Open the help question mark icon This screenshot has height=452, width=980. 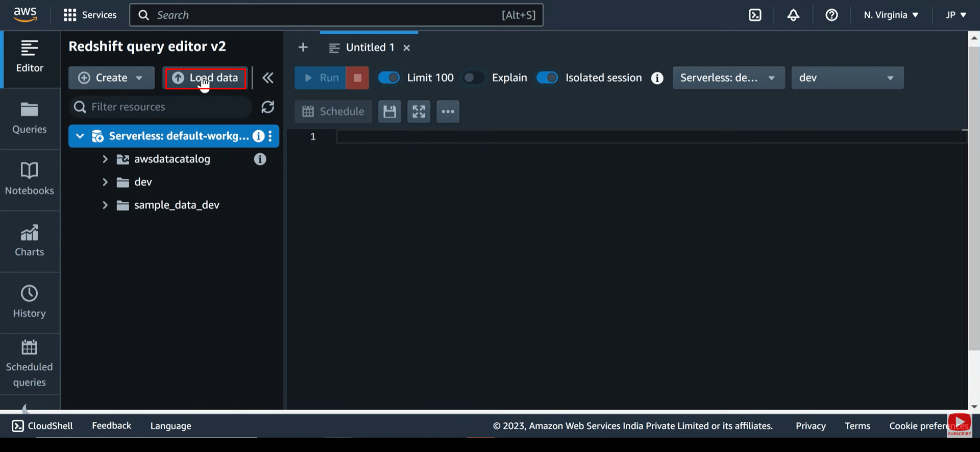tap(831, 15)
